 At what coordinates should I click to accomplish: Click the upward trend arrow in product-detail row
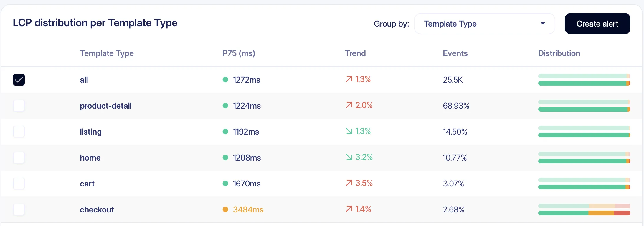349,105
